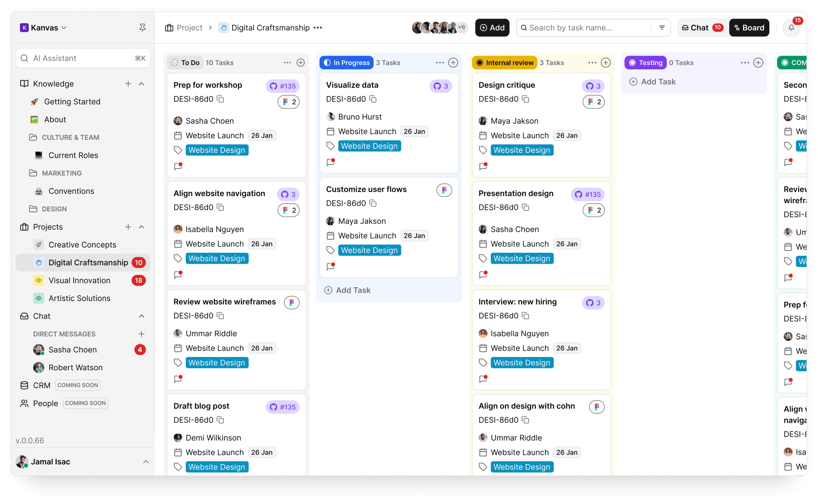The width and height of the screenshot is (818, 504).
Task: Copy the task ID on Align website navigation
Action: [220, 207]
